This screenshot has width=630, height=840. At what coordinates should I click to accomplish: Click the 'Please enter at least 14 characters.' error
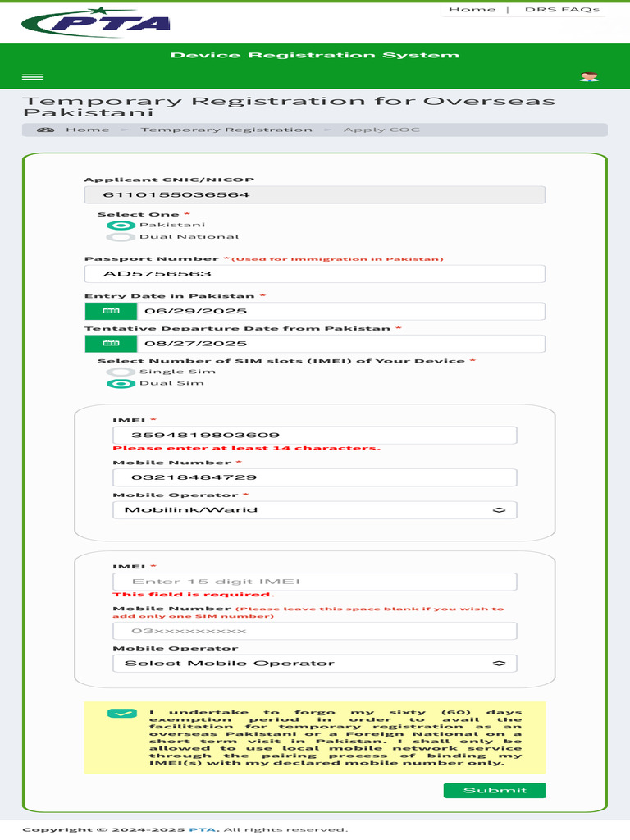246,449
